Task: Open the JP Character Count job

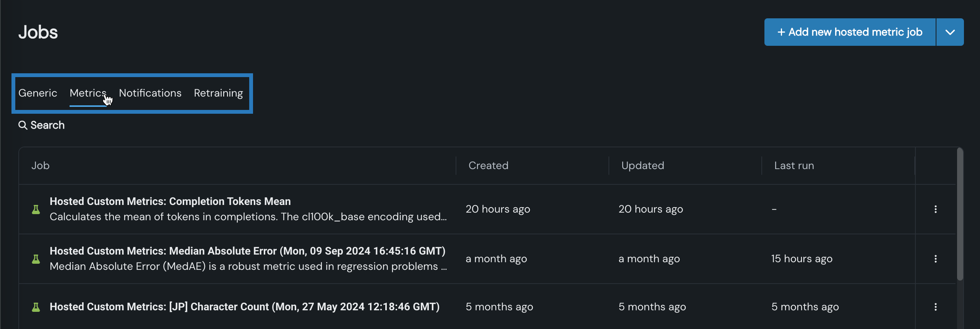Action: click(244, 307)
